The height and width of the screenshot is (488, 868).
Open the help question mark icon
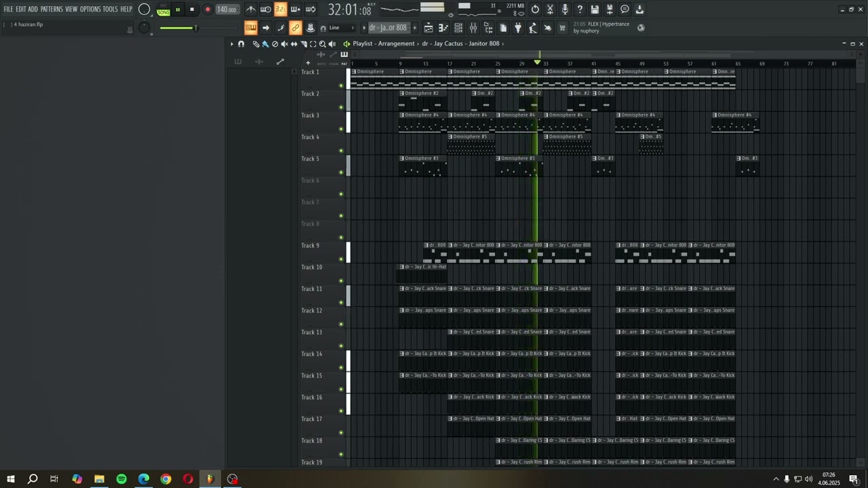(580, 9)
